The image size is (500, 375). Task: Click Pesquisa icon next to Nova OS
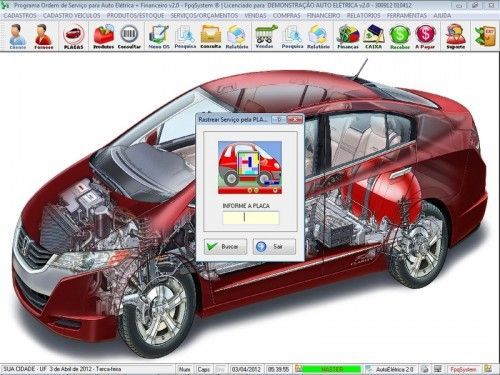tap(185, 37)
